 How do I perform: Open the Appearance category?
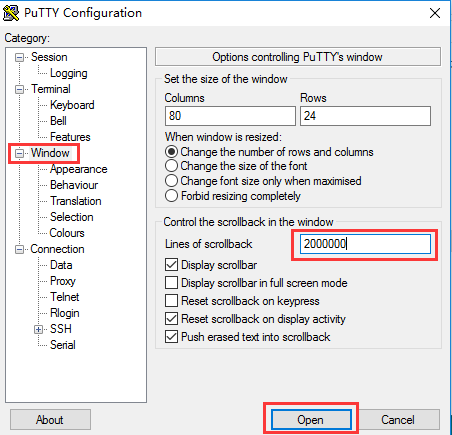(79, 169)
